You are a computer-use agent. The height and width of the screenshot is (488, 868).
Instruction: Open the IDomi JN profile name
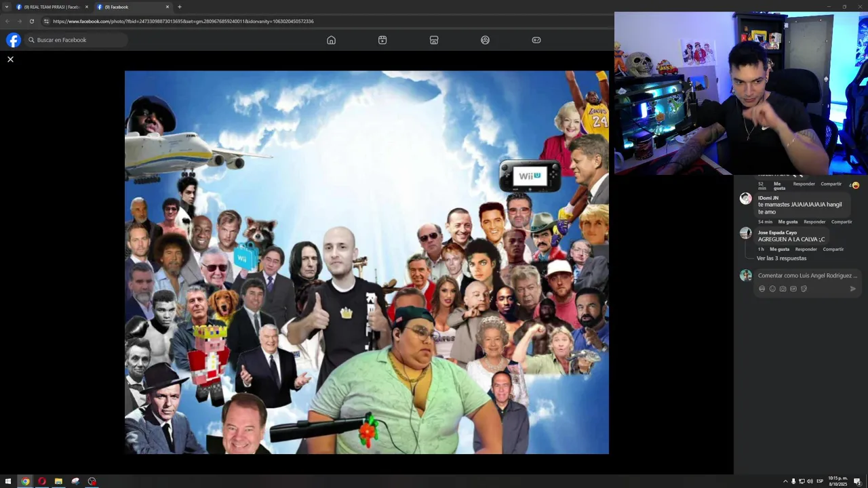(768, 198)
